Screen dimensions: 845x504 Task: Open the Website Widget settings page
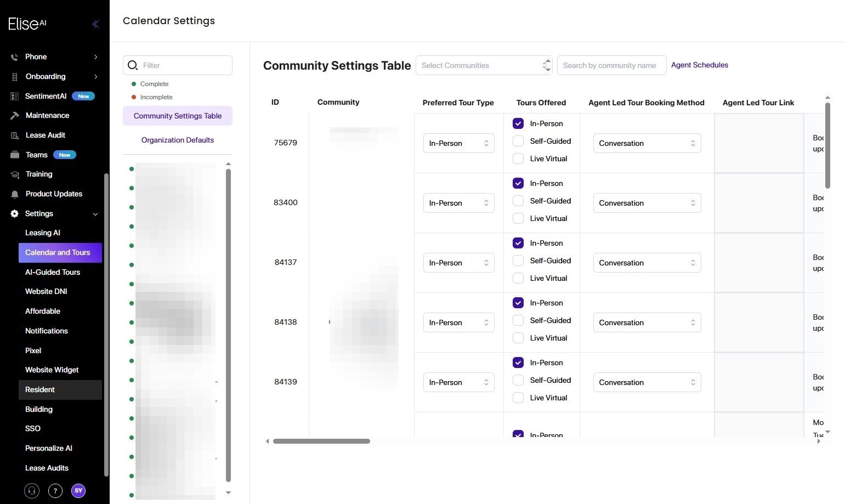click(52, 370)
